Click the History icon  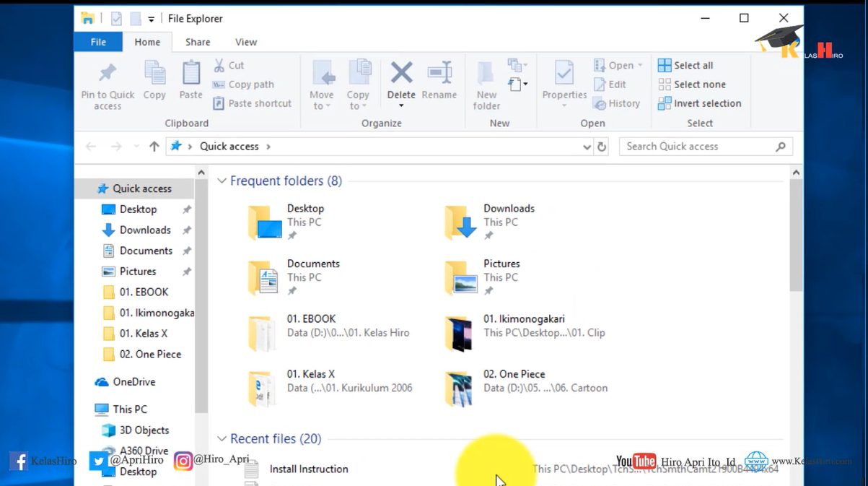coord(600,103)
